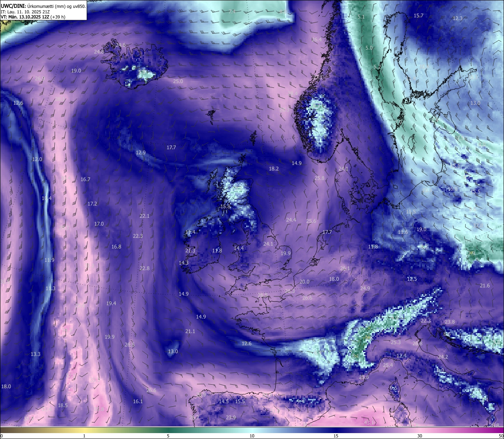The height and width of the screenshot is (439, 504).
Task: Click the 25.8 map value
Action: coord(319,178)
